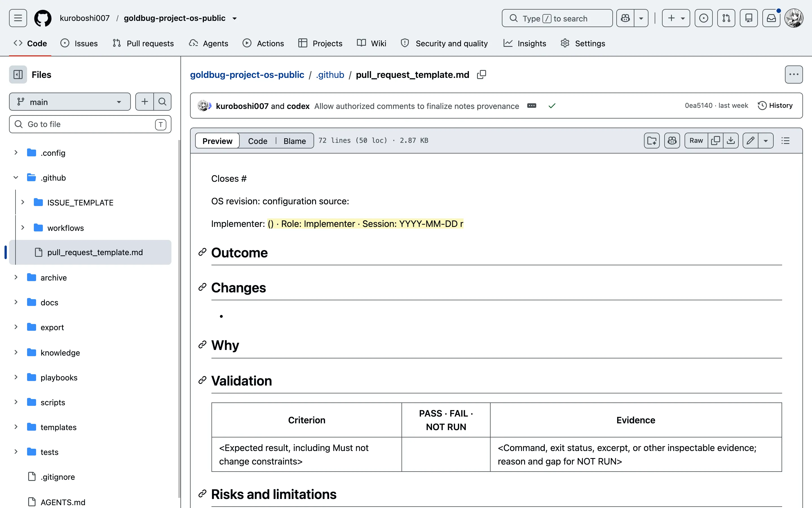This screenshot has height=508, width=812.
Task: Focus the Go to file input
Action: (x=90, y=124)
